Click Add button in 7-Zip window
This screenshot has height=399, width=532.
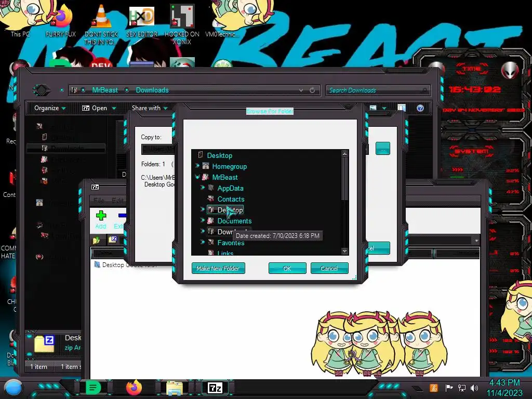point(101,220)
